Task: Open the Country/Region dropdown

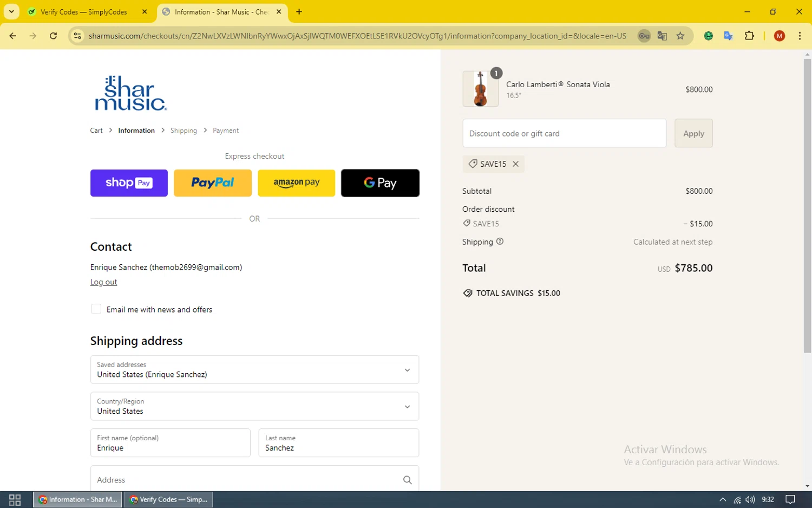Action: (x=254, y=406)
